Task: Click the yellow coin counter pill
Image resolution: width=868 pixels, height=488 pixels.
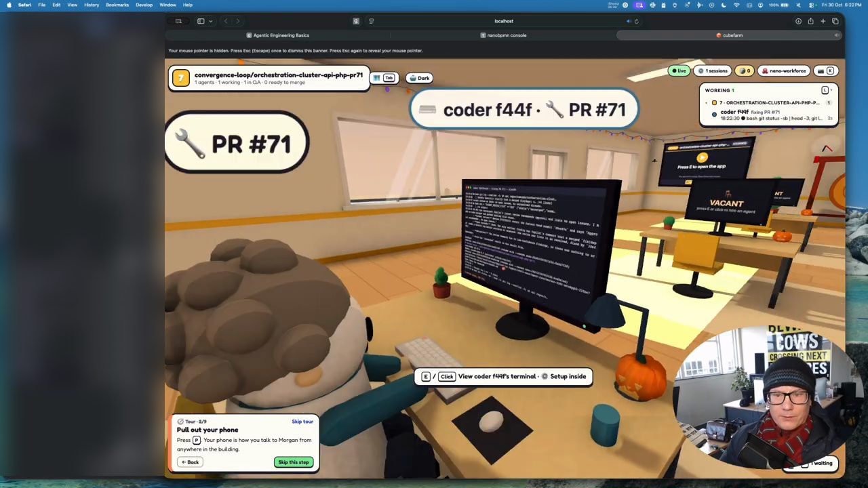Action: point(745,70)
